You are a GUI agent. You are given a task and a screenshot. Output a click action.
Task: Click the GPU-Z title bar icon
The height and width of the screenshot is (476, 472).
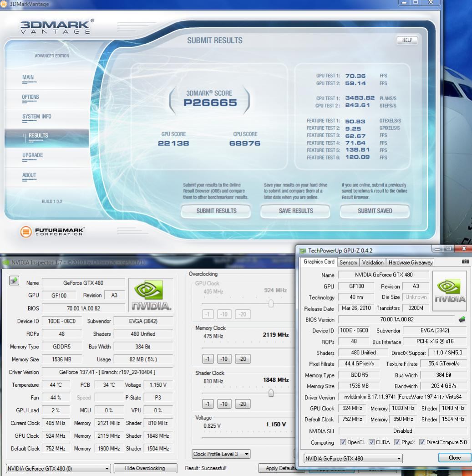pyautogui.click(x=302, y=251)
